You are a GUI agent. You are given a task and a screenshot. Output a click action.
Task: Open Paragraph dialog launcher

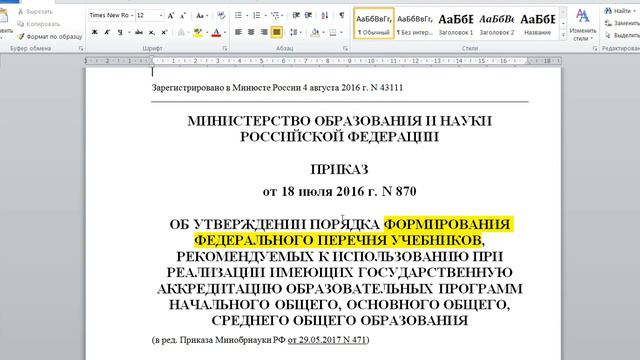(x=345, y=49)
